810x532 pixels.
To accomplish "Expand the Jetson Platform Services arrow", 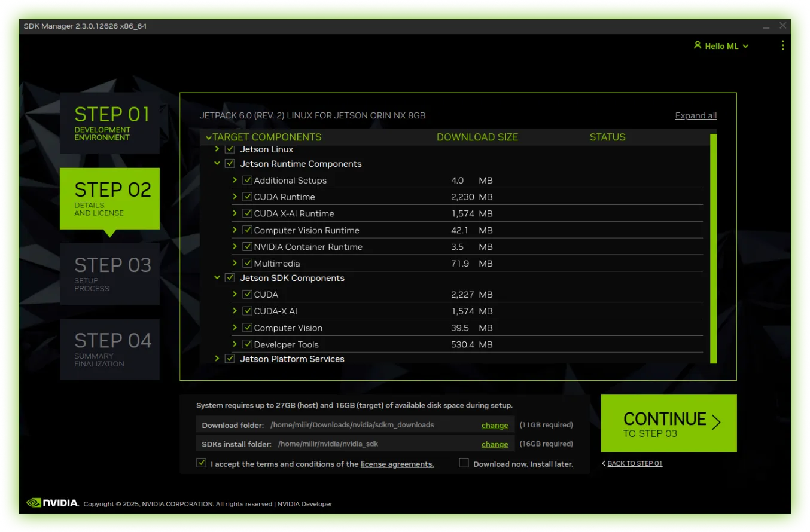I will tap(217, 359).
